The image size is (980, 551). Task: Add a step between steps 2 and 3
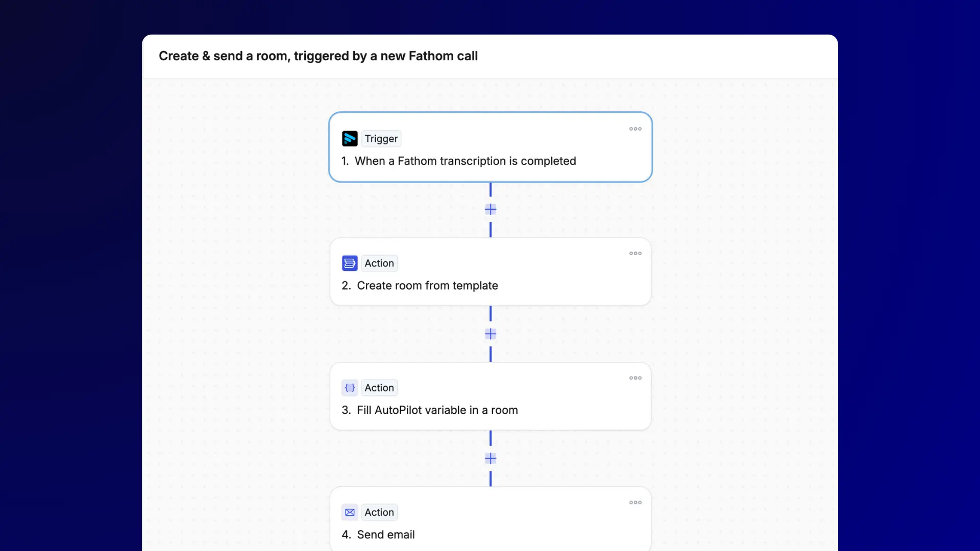[490, 334]
